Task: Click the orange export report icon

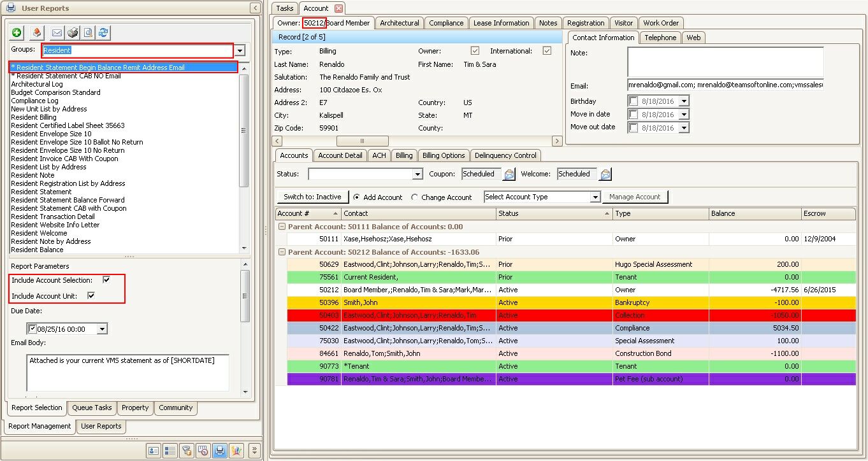Action: tap(36, 32)
